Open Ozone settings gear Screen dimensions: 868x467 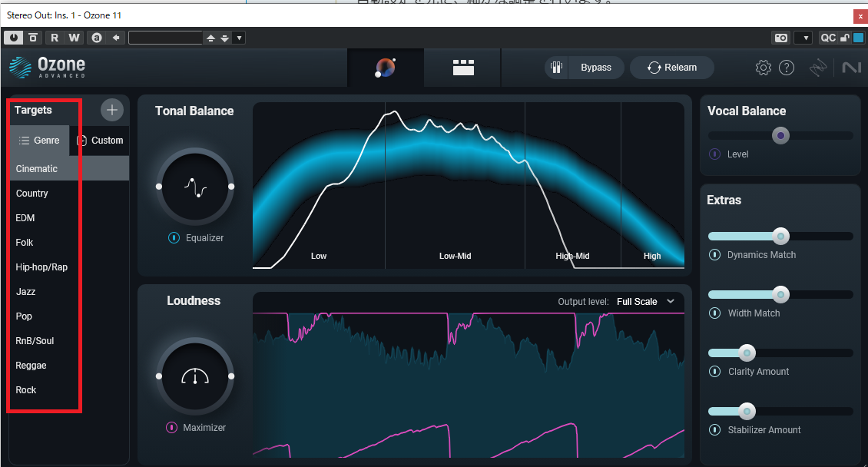pyautogui.click(x=764, y=68)
